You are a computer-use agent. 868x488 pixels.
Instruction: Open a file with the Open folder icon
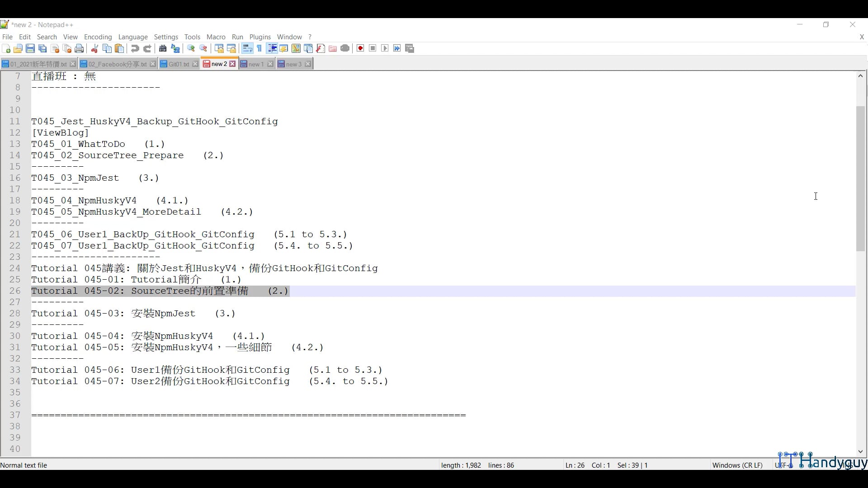[18, 48]
